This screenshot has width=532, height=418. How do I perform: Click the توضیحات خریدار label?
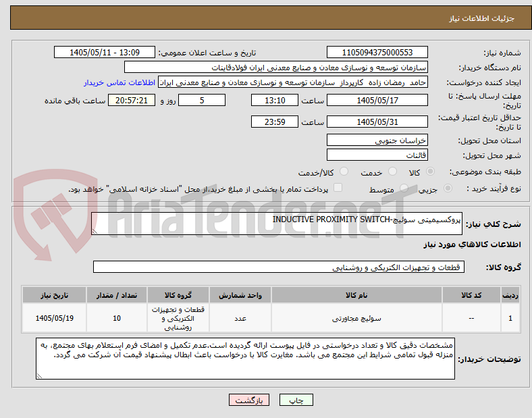[489, 359]
